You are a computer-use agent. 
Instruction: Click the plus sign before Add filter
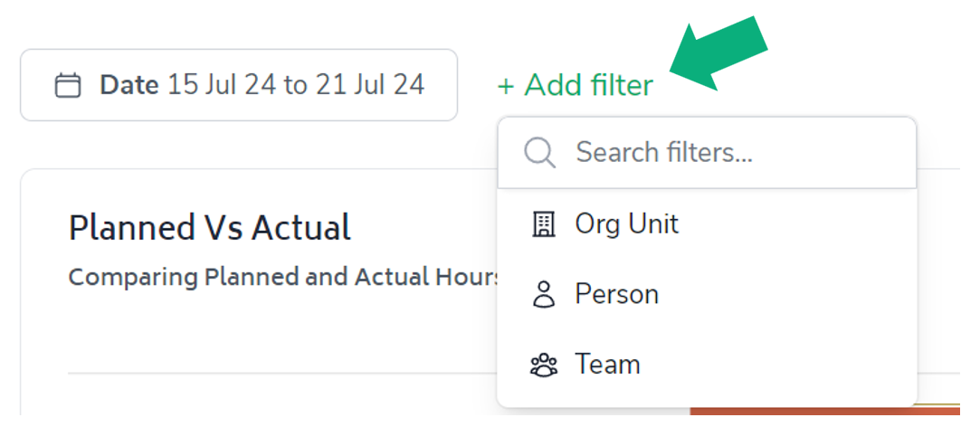point(506,86)
